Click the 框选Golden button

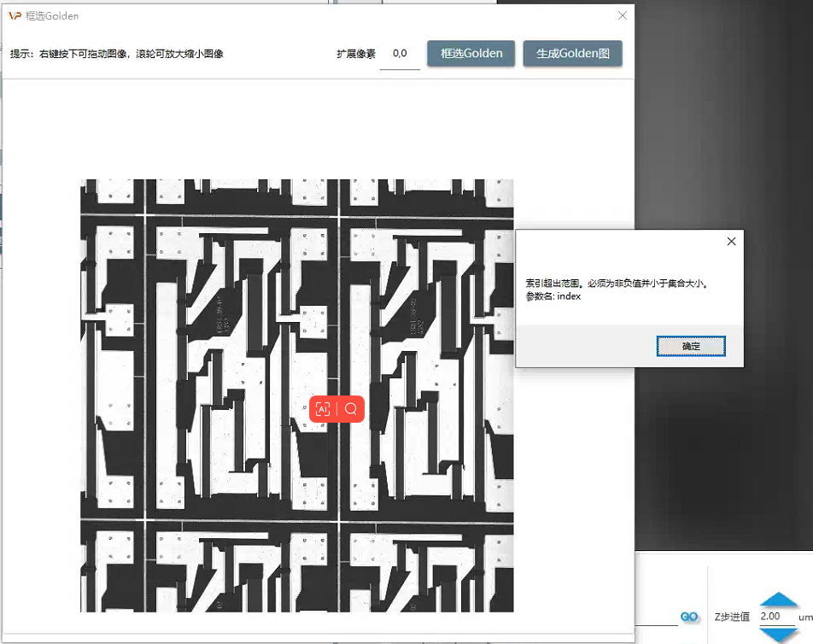click(471, 54)
